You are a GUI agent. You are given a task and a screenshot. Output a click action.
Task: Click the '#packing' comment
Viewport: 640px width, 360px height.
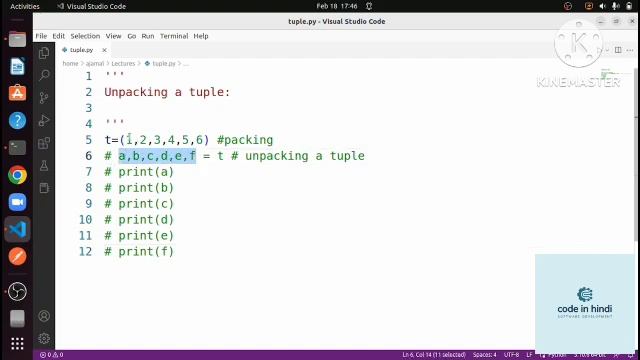pos(245,140)
